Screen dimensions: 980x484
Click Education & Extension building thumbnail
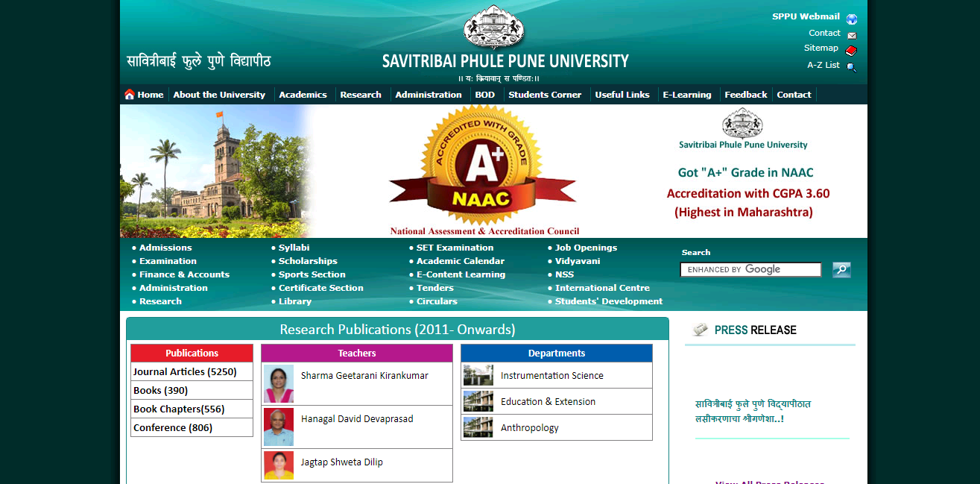point(478,401)
